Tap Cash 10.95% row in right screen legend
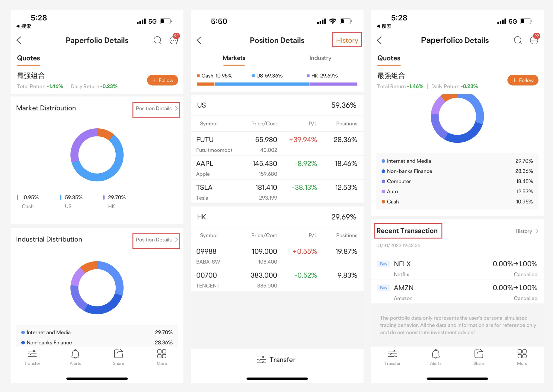 (x=457, y=202)
